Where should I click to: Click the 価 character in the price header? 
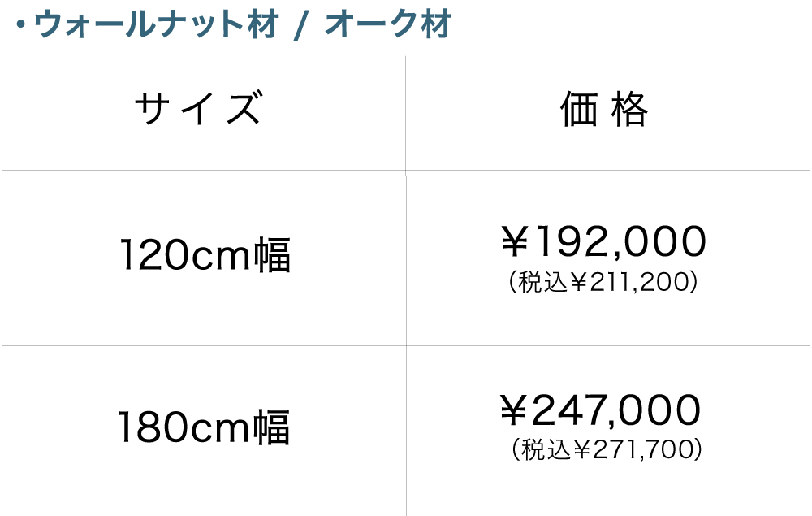click(x=578, y=110)
